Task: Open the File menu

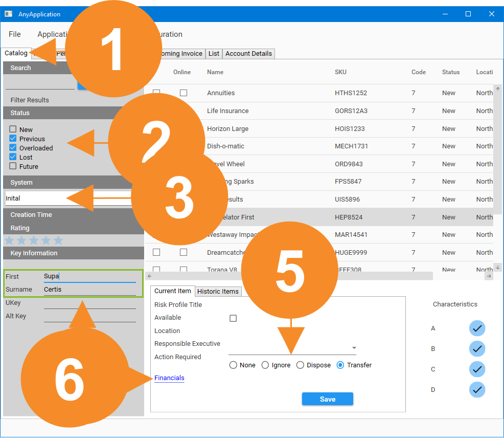Action: click(x=15, y=34)
